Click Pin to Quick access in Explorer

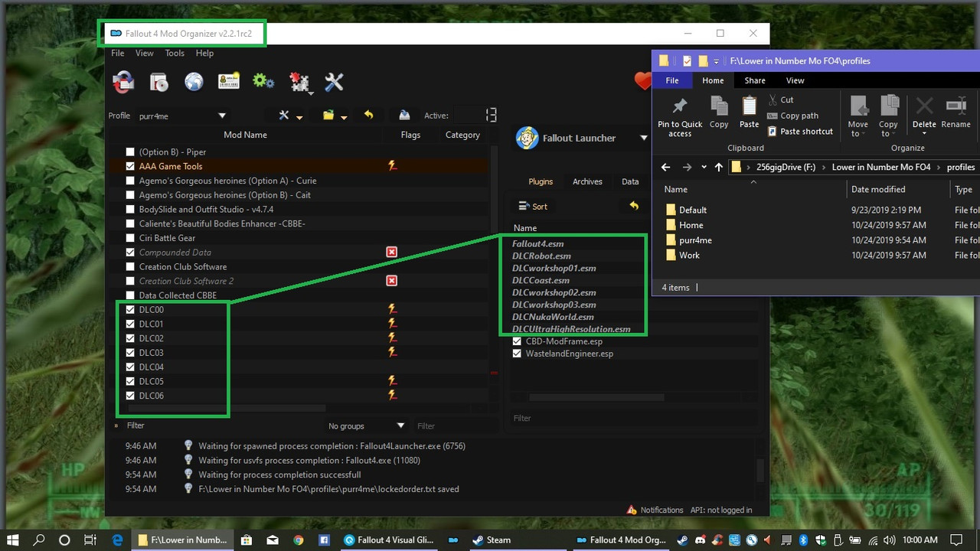tap(680, 116)
